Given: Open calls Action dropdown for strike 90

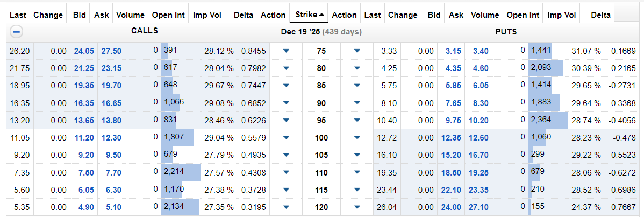Looking at the screenshot, I should pyautogui.click(x=287, y=103).
